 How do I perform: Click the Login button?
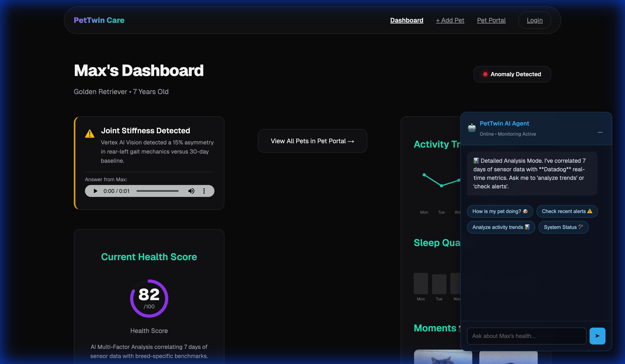(x=534, y=20)
